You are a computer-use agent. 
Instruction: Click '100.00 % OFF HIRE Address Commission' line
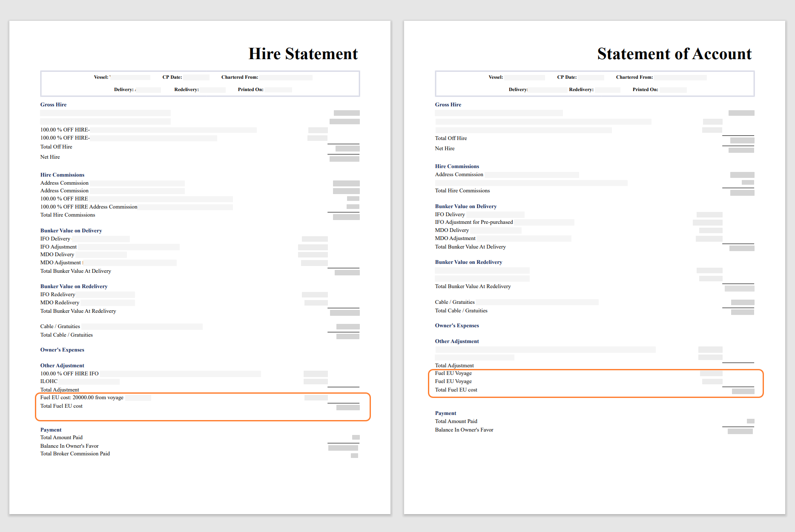(x=89, y=207)
